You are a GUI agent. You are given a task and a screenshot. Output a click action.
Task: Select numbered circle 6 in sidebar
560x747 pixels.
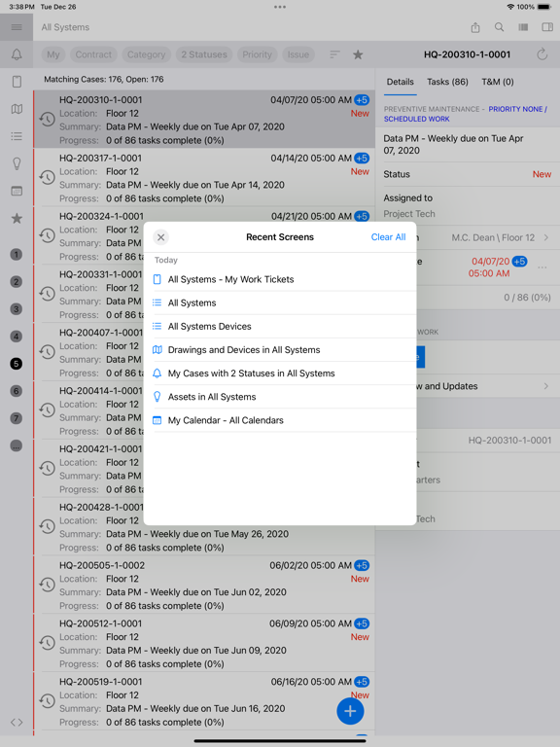(17, 391)
